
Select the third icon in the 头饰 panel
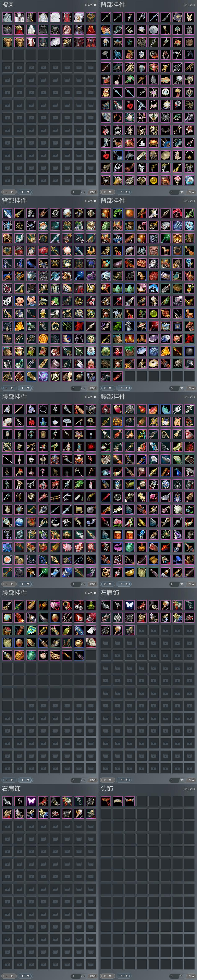[x=130, y=801]
